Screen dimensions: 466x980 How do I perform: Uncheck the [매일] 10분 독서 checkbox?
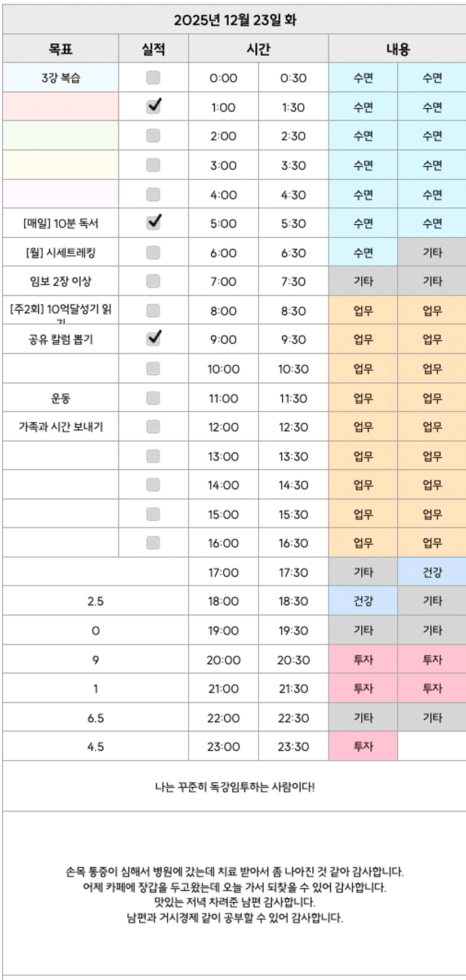pos(153,223)
